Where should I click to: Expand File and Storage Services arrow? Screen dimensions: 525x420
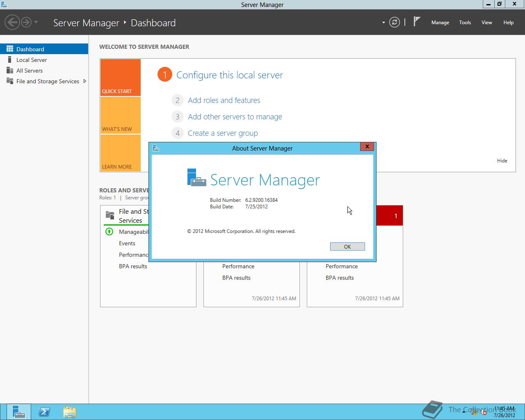[x=84, y=81]
